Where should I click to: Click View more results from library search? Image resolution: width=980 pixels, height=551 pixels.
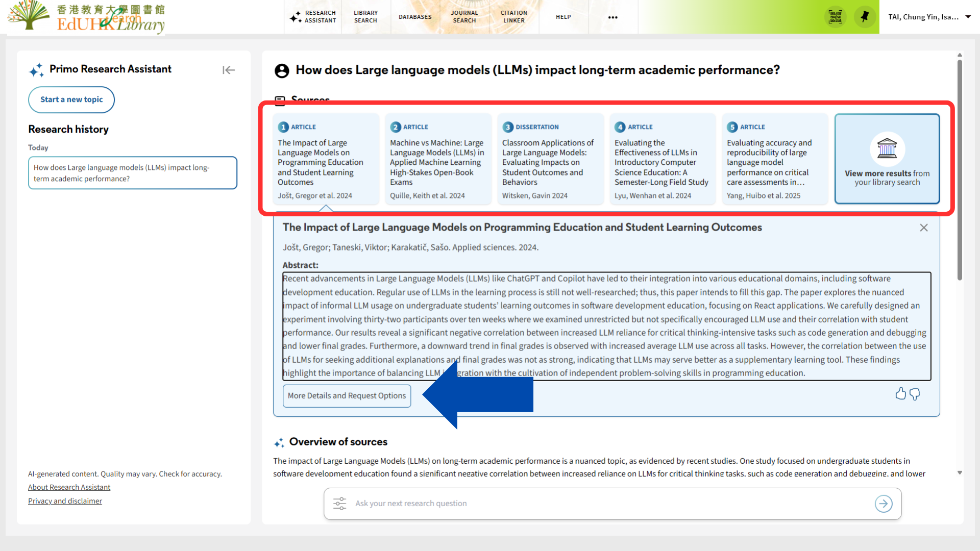(x=887, y=159)
